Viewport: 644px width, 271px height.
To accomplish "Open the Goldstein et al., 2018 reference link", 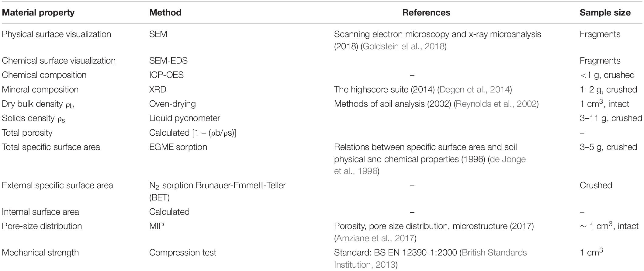I will coord(403,47).
